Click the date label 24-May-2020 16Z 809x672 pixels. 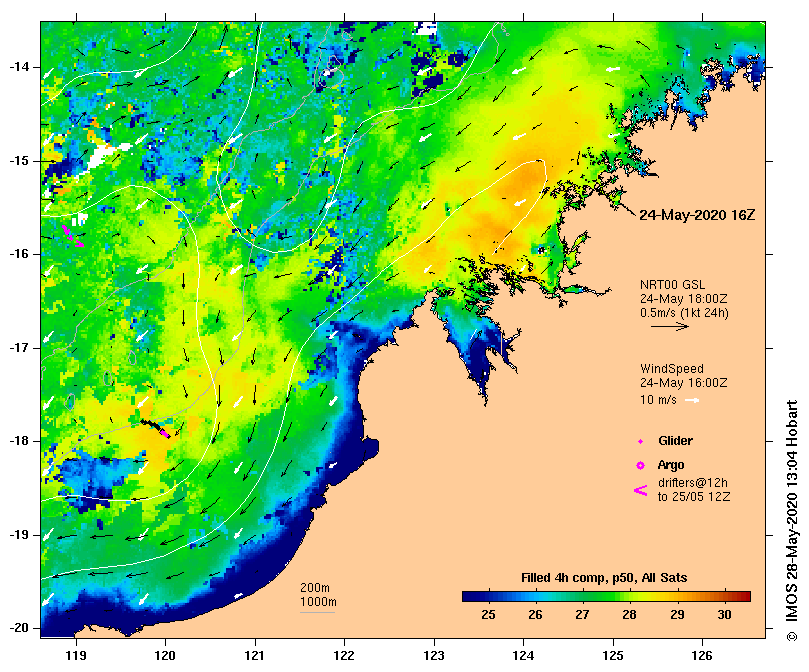click(697, 215)
